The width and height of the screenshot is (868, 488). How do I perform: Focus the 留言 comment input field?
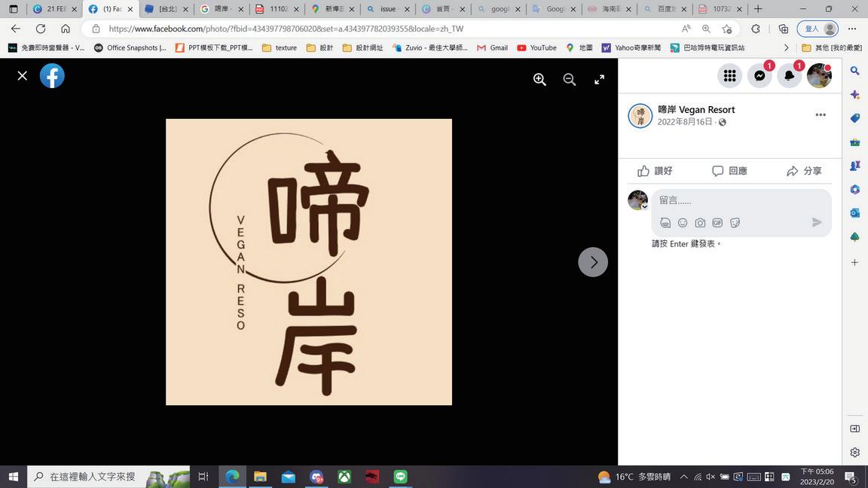click(x=741, y=200)
